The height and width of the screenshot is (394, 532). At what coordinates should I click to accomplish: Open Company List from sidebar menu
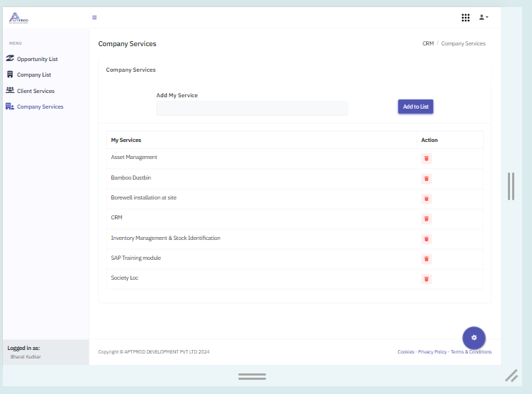coord(33,75)
